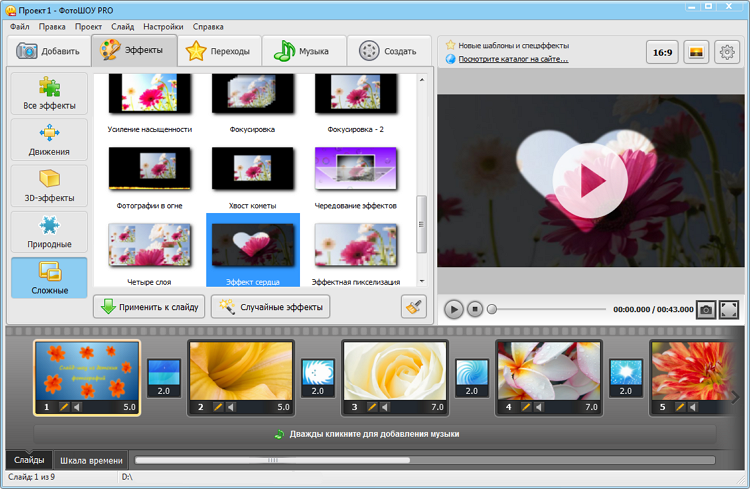Click transition icon between slides 4 and 5
Viewport: 750px width, 489px height.
point(626,378)
